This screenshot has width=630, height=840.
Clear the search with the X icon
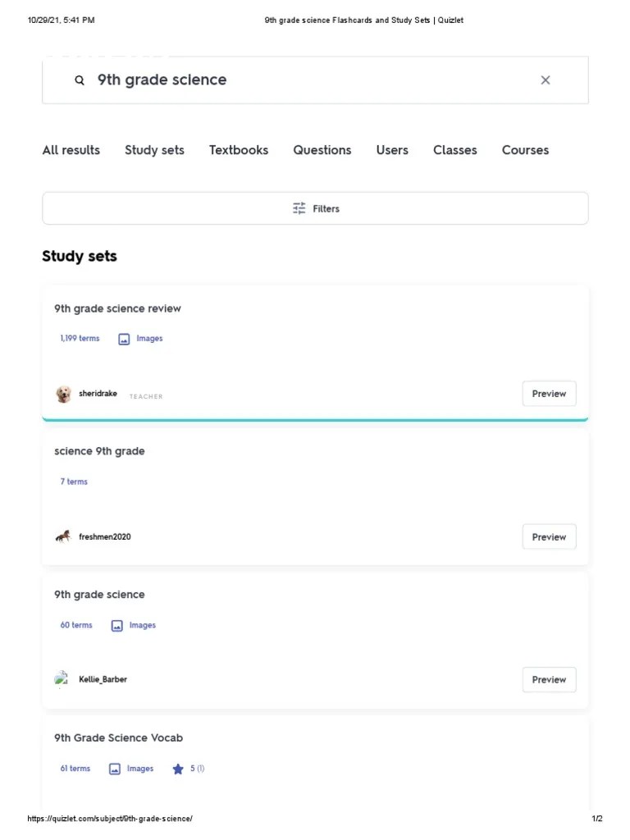click(546, 80)
